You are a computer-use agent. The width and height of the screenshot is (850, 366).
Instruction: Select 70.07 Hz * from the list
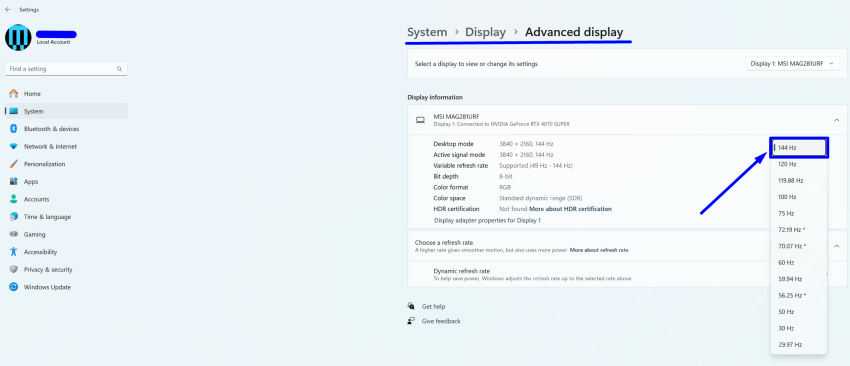pos(799,246)
